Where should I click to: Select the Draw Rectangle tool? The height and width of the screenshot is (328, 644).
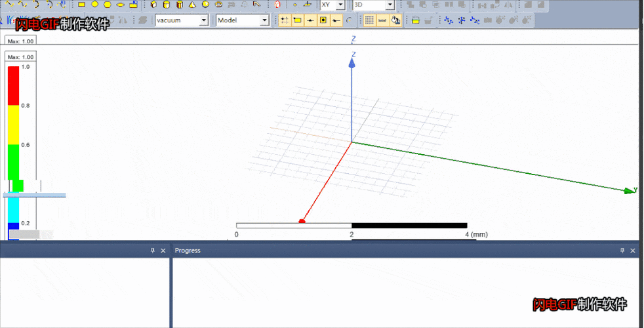tap(82, 4)
